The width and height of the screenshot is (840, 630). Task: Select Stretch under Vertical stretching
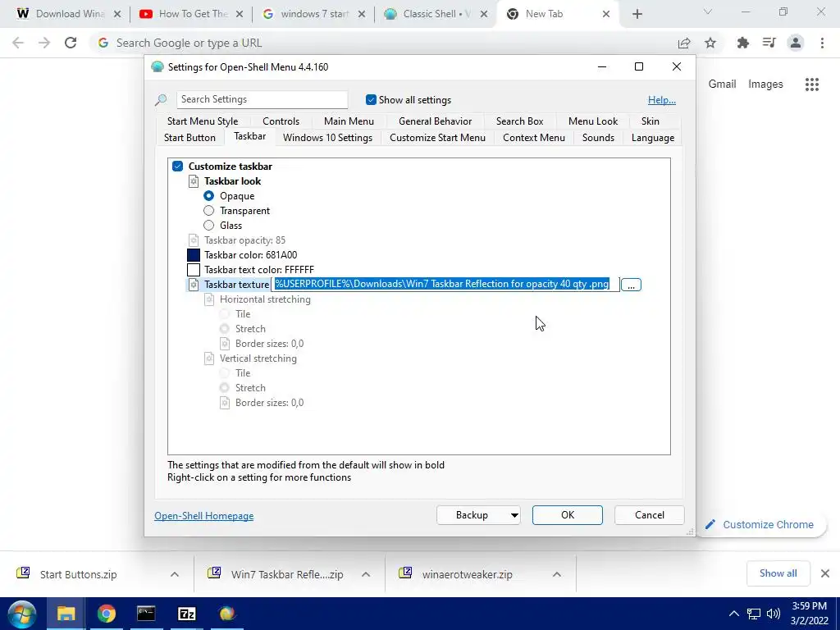tap(225, 388)
